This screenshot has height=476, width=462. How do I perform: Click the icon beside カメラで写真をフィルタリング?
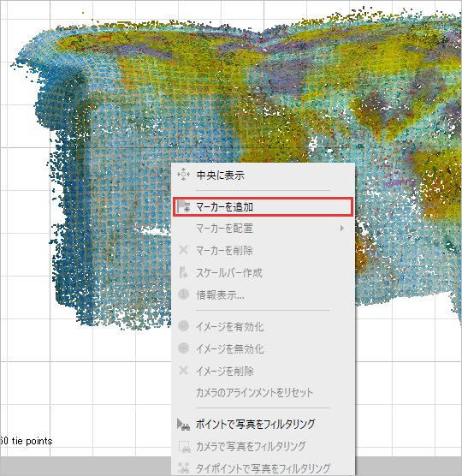[x=184, y=447]
